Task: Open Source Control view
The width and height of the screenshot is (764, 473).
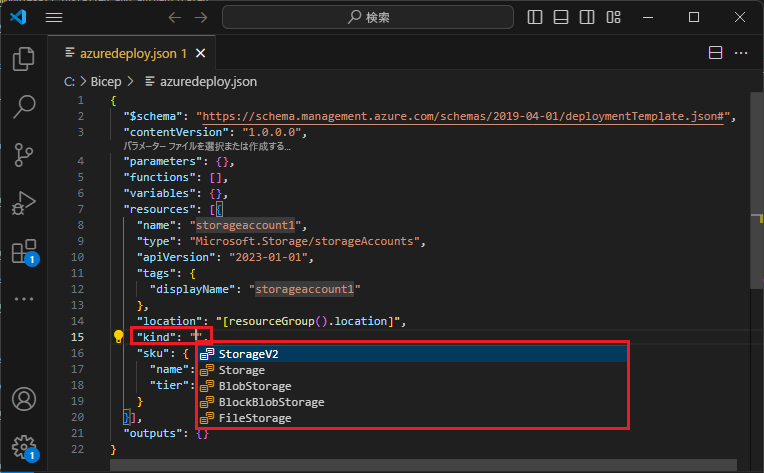Action: click(x=23, y=155)
